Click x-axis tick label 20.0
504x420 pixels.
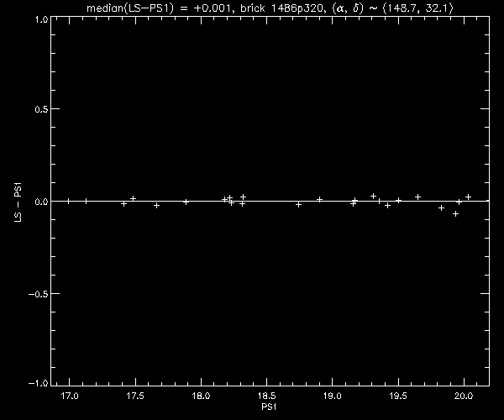coord(464,396)
